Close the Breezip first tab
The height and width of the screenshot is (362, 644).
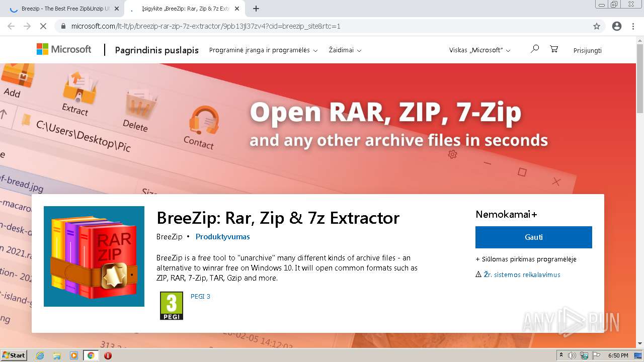pos(116,9)
